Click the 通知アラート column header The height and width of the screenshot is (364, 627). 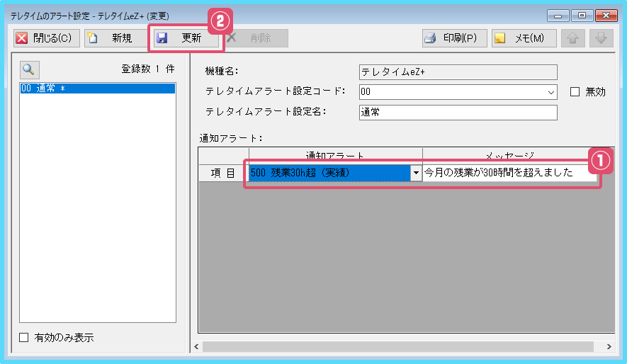click(x=335, y=155)
